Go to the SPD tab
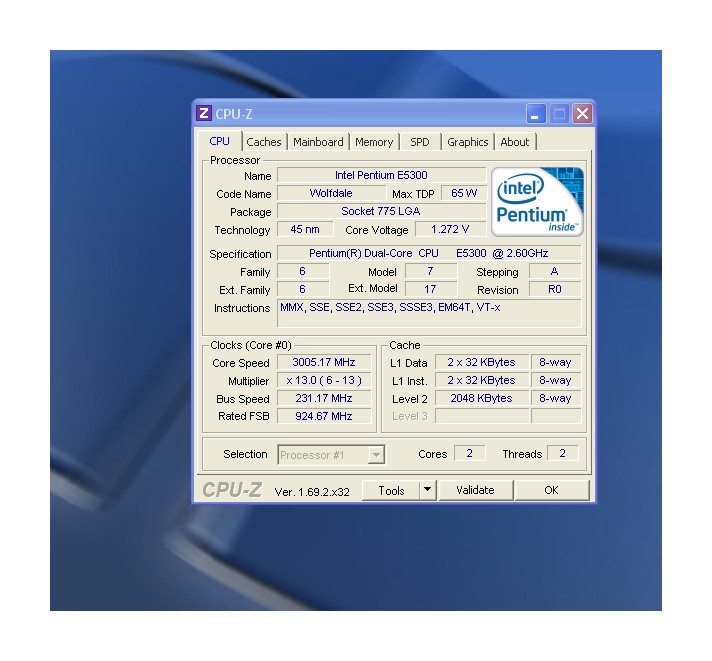Screen dimensions: 712x661 click(x=420, y=142)
